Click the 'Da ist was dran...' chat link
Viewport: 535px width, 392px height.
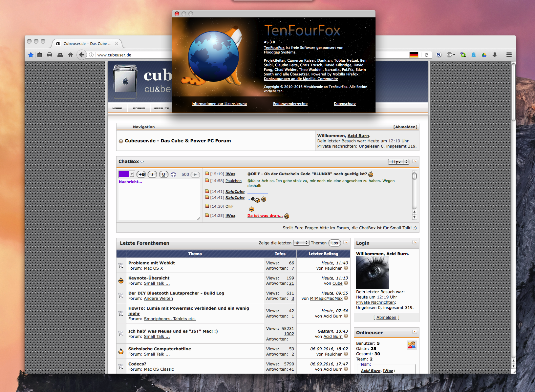coord(265,216)
